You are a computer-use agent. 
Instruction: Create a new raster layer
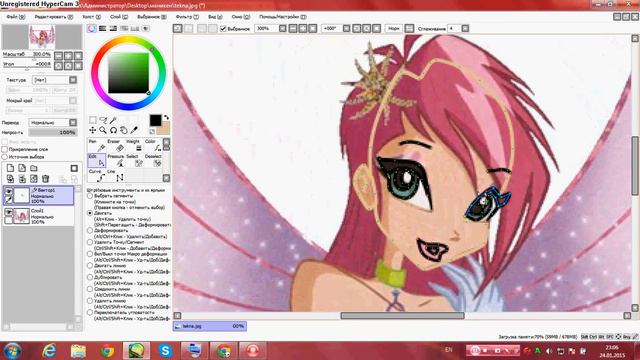pos(10,168)
